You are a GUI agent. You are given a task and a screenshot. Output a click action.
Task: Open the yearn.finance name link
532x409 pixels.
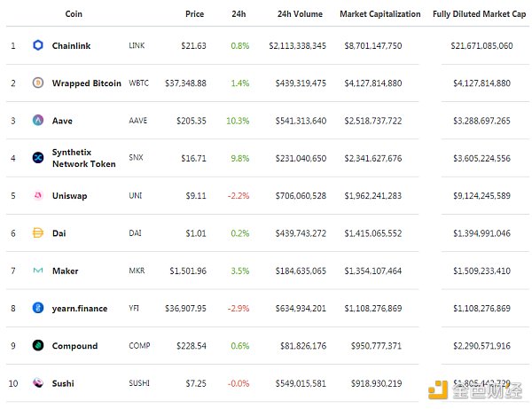(79, 309)
